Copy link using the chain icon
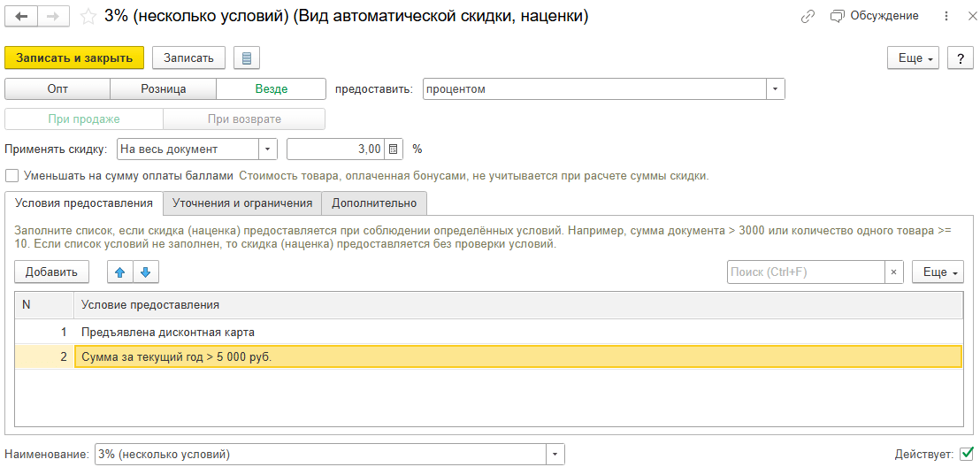 [x=807, y=17]
